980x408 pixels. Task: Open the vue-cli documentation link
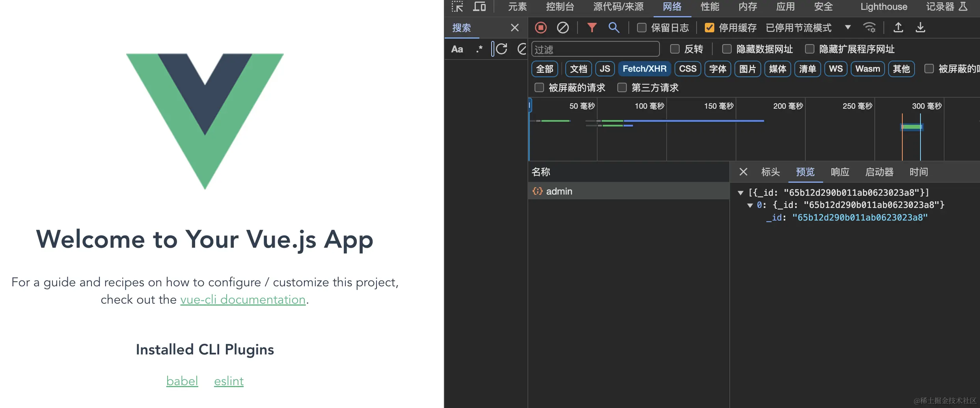click(243, 300)
